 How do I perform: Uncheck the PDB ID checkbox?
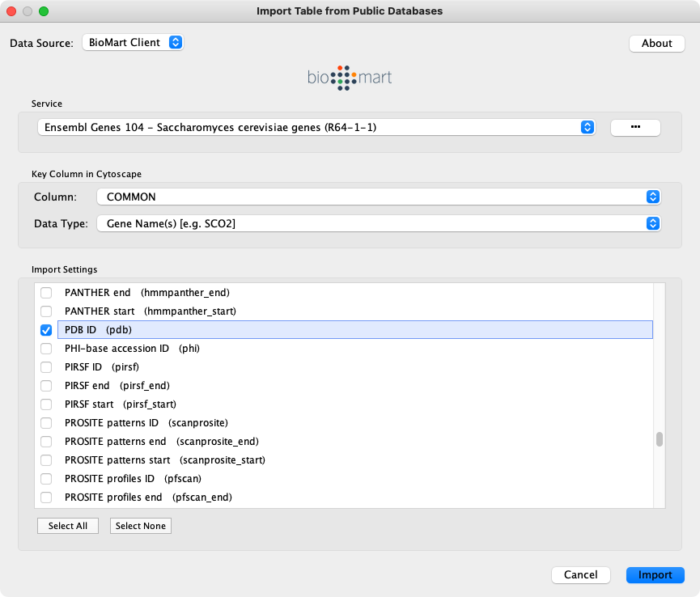coord(46,330)
